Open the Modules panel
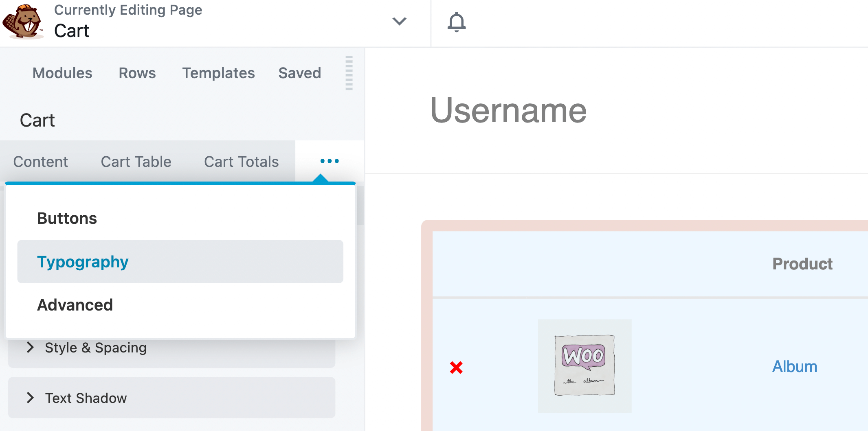 tap(62, 73)
